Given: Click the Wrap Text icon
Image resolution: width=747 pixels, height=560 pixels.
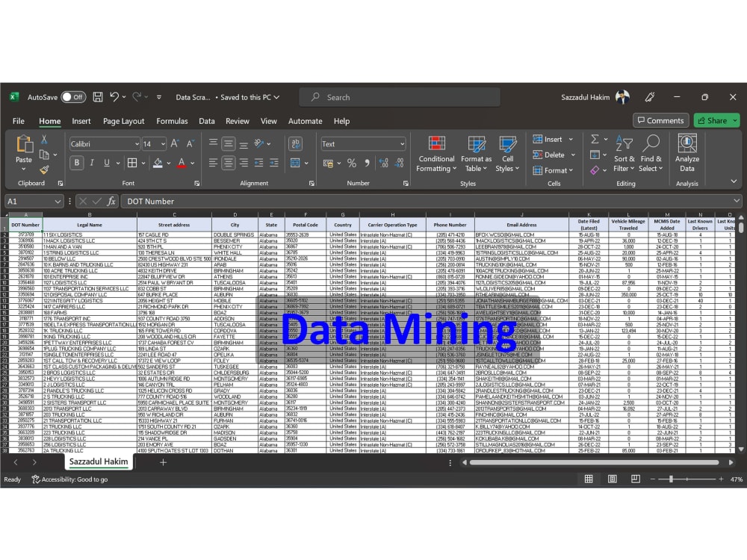Looking at the screenshot, I should tap(295, 144).
